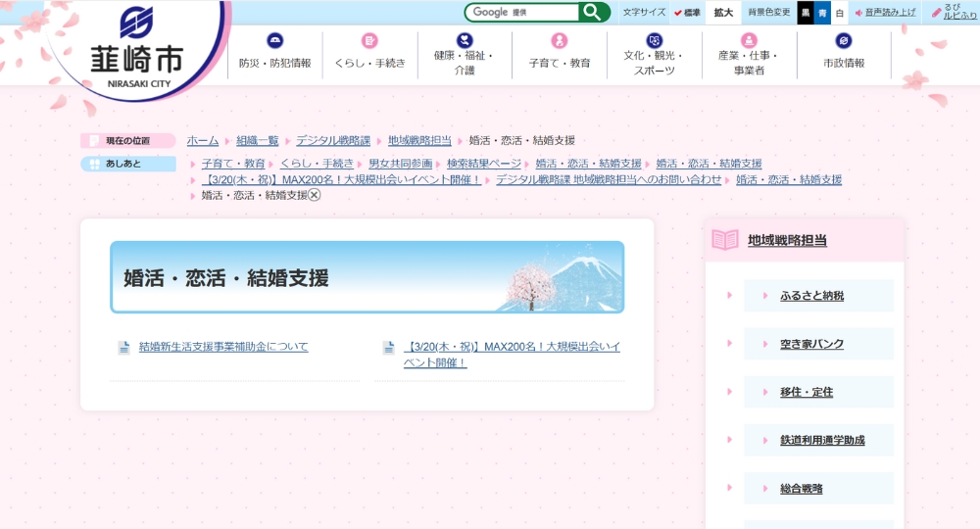Image resolution: width=980 pixels, height=529 pixels.
Task: Remove footprint history with the circled X
Action: pyautogui.click(x=315, y=195)
